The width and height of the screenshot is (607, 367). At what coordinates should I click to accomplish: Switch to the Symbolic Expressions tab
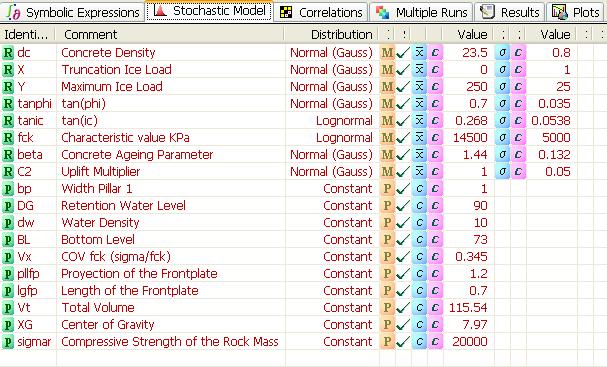click(74, 12)
